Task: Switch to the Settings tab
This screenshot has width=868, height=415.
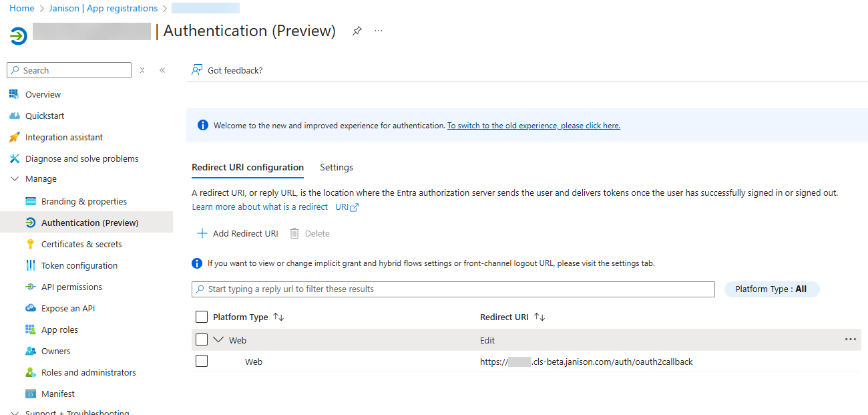Action: click(337, 167)
